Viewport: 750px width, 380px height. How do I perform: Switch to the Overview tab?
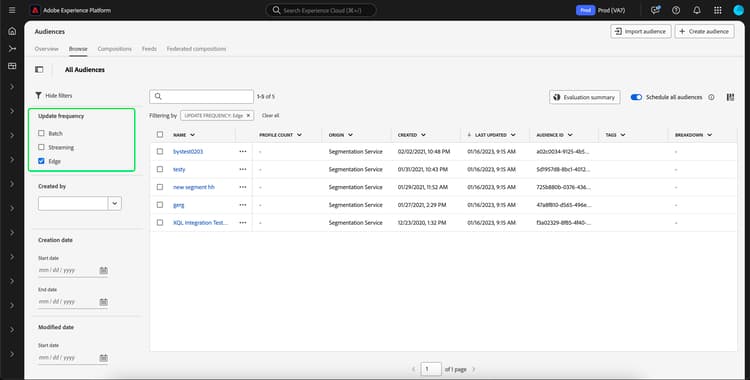point(46,49)
